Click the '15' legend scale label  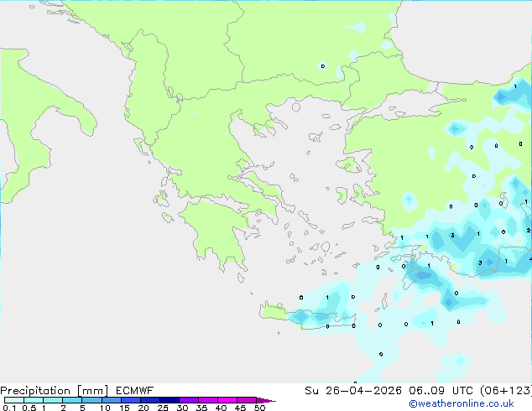point(124,408)
